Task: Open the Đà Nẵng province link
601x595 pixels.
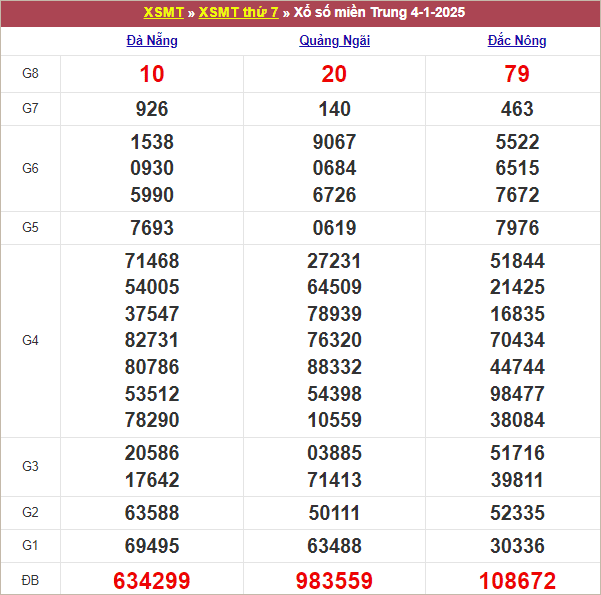Action: click(x=151, y=41)
